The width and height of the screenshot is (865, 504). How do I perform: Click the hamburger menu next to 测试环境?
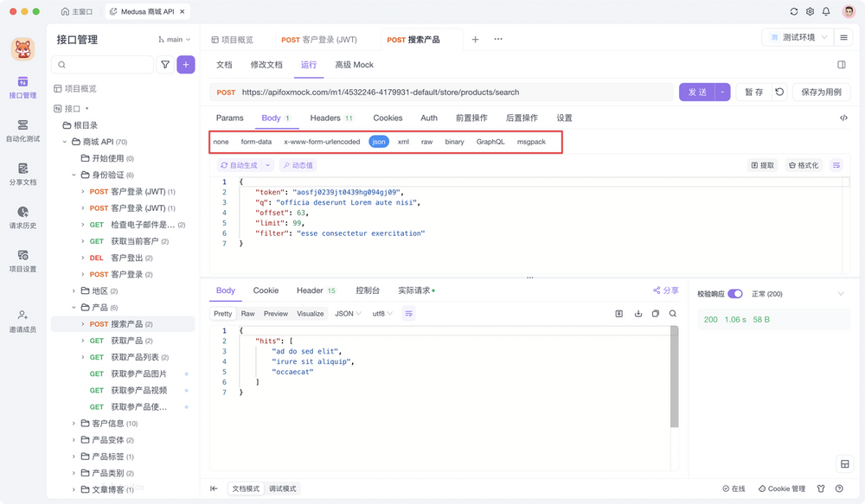843,37
